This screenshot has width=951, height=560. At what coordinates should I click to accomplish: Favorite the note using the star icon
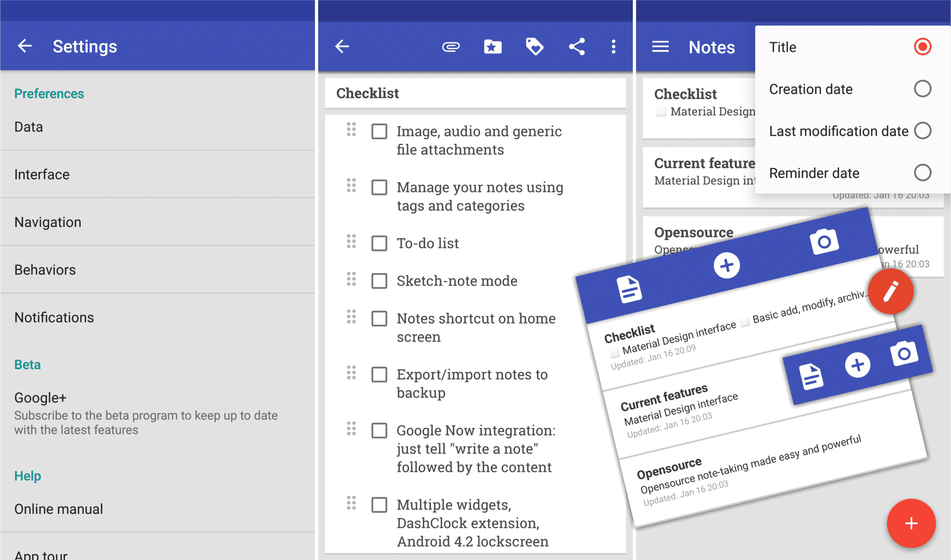click(492, 46)
